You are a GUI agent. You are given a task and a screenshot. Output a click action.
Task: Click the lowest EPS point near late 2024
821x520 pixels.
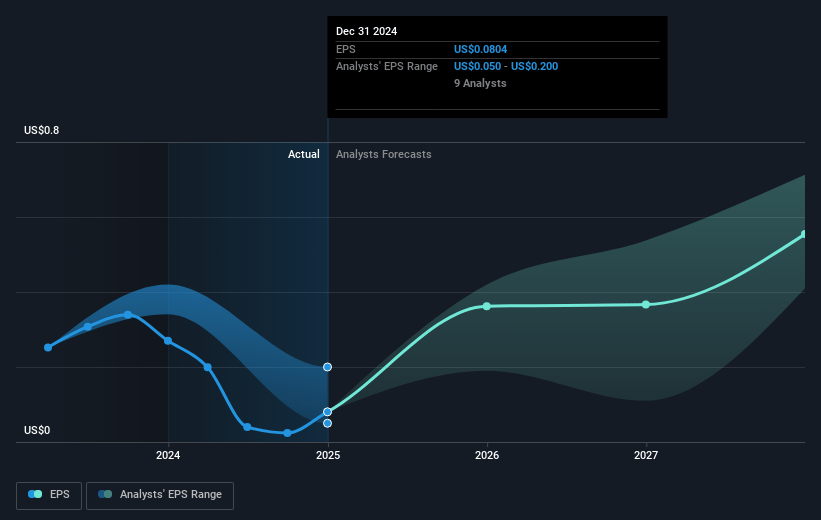coord(287,433)
